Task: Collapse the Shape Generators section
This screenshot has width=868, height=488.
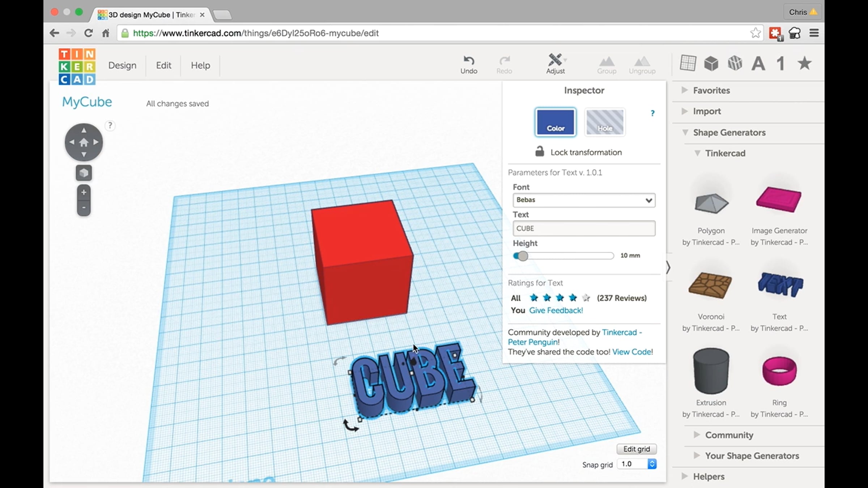Action: pyautogui.click(x=729, y=132)
